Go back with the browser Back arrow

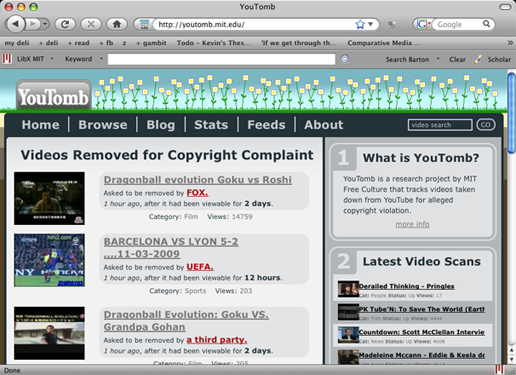(15, 24)
